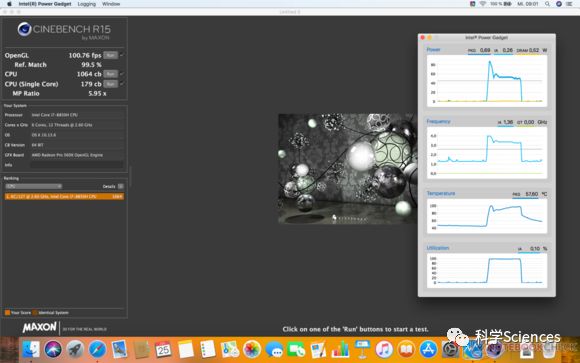This screenshot has width=580, height=363.
Task: Click the MP Ratio value 5.95 x
Action: 97,94
